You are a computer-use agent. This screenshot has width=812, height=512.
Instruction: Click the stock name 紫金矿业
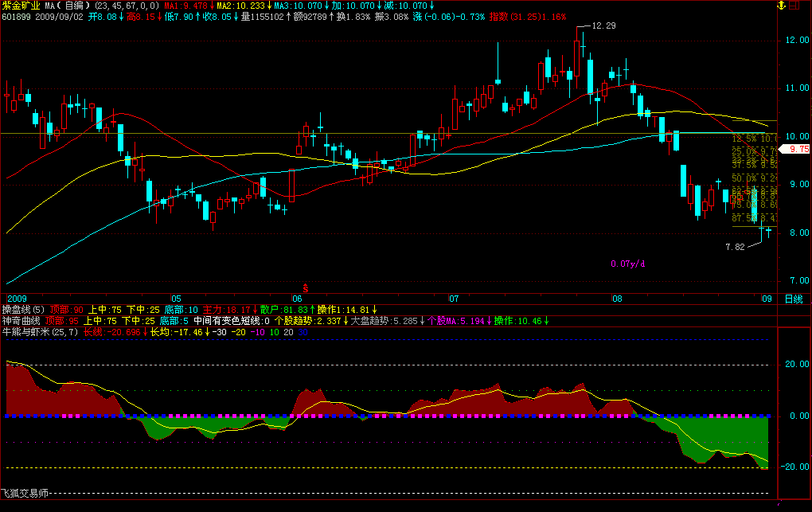pos(21,6)
